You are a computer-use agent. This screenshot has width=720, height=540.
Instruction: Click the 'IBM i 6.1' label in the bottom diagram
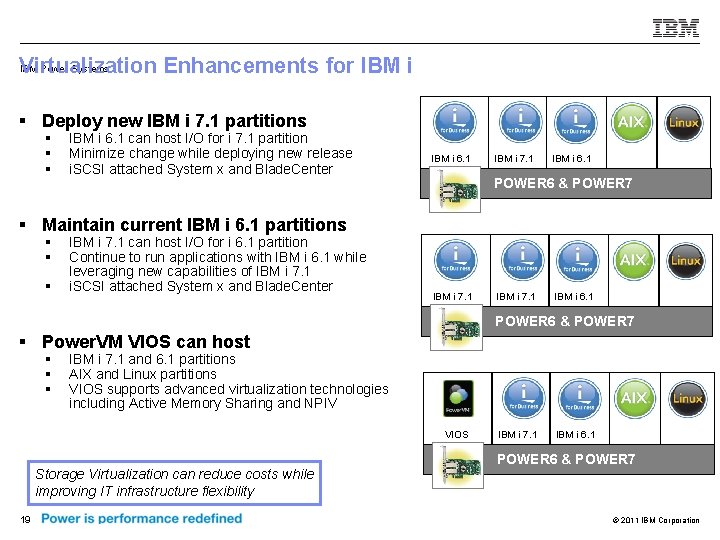[575, 435]
